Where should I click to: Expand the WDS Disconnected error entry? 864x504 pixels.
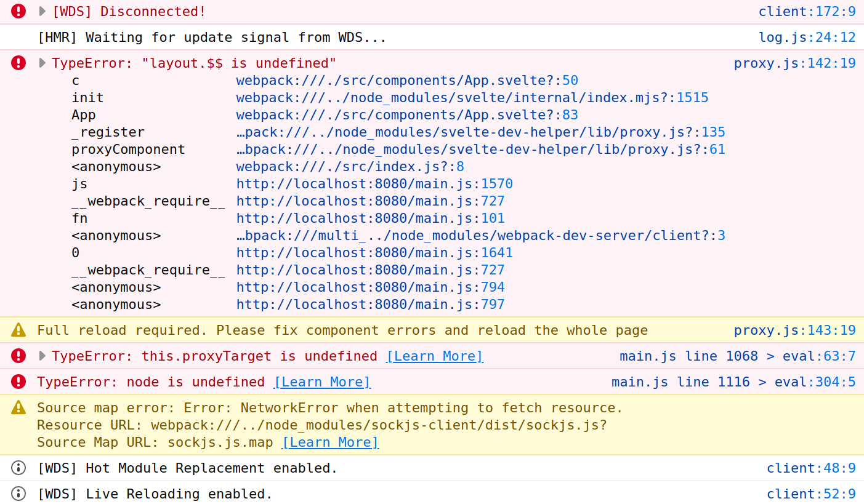[x=41, y=10]
